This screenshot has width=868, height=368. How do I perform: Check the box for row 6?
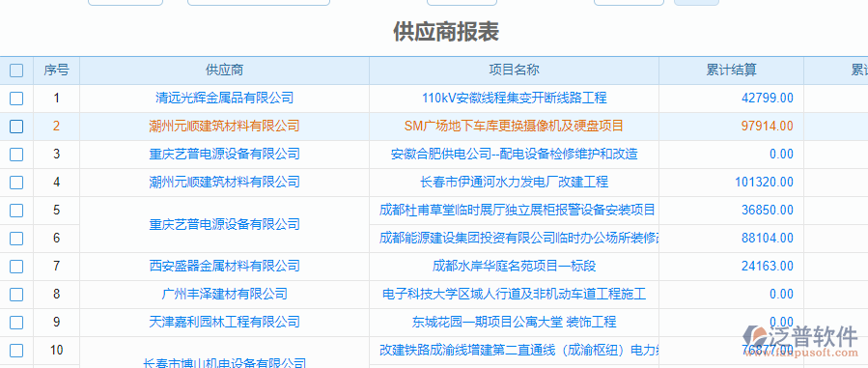pyautogui.click(x=16, y=239)
